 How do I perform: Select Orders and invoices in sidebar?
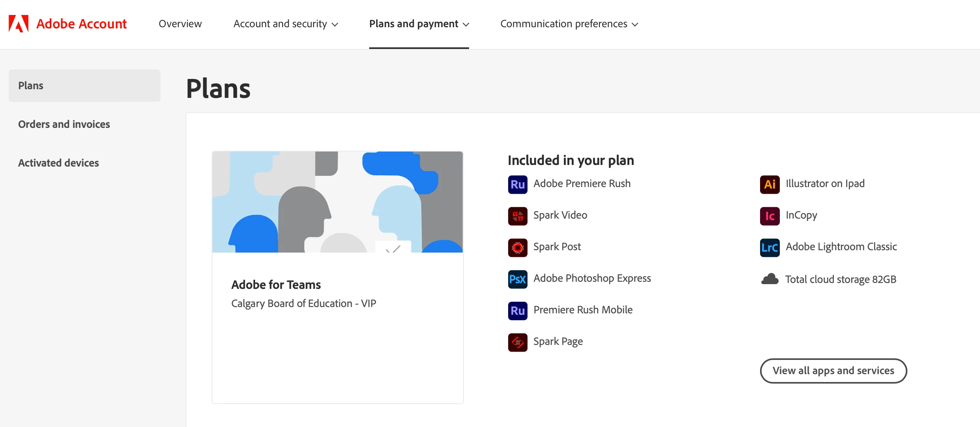point(64,124)
